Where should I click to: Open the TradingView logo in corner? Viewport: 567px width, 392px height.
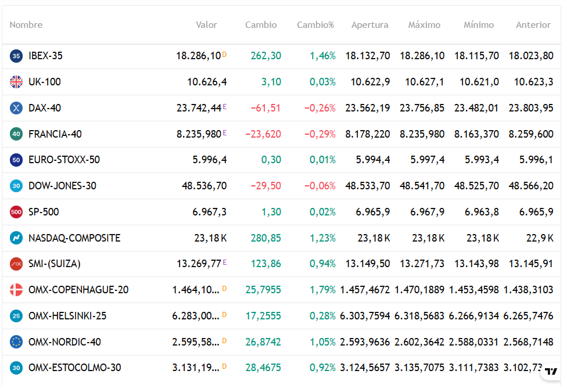551,372
